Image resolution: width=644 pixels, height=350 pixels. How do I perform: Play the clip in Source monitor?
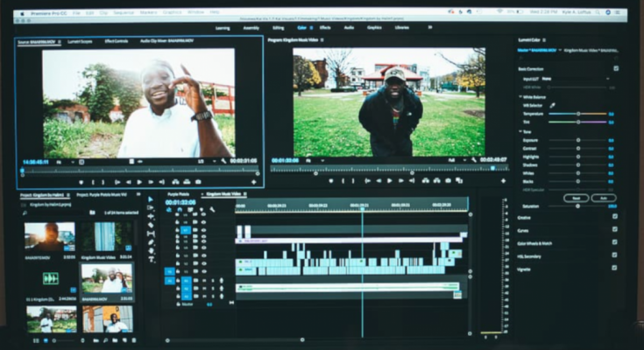[x=139, y=182]
